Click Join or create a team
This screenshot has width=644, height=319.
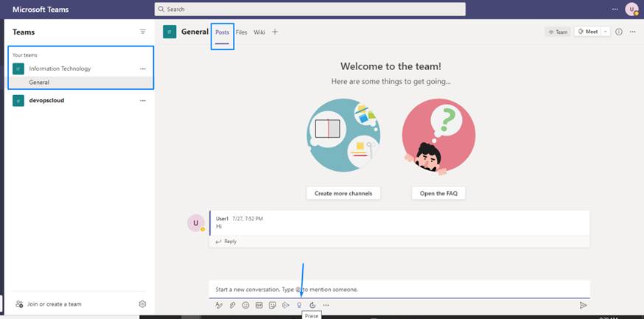pyautogui.click(x=49, y=304)
